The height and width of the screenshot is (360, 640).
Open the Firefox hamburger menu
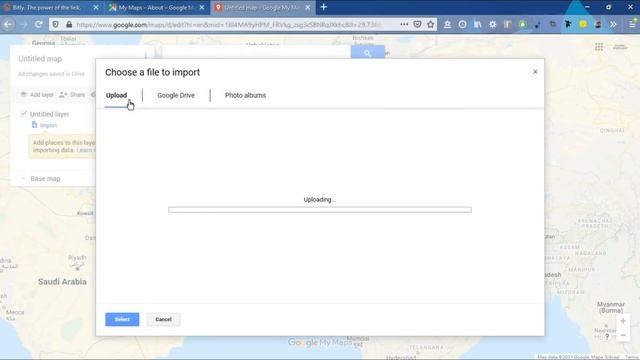(x=632, y=24)
